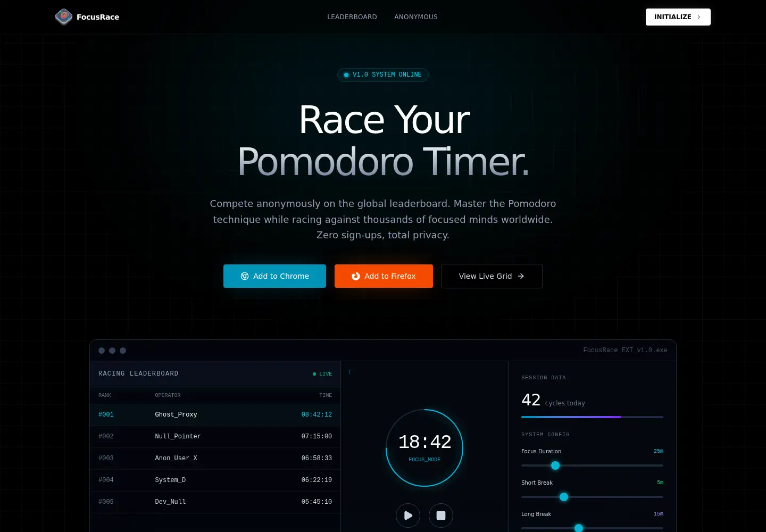
Task: Click the 5m Short Break value
Action: click(660, 483)
